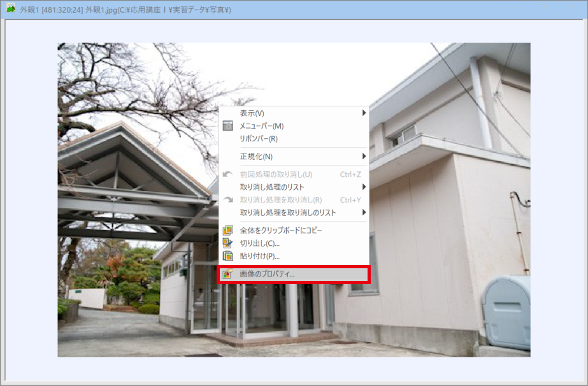Viewport: 588px width, 386px height.
Task: Click the paste icon beside 貼り付け(P)
Action: pos(227,256)
